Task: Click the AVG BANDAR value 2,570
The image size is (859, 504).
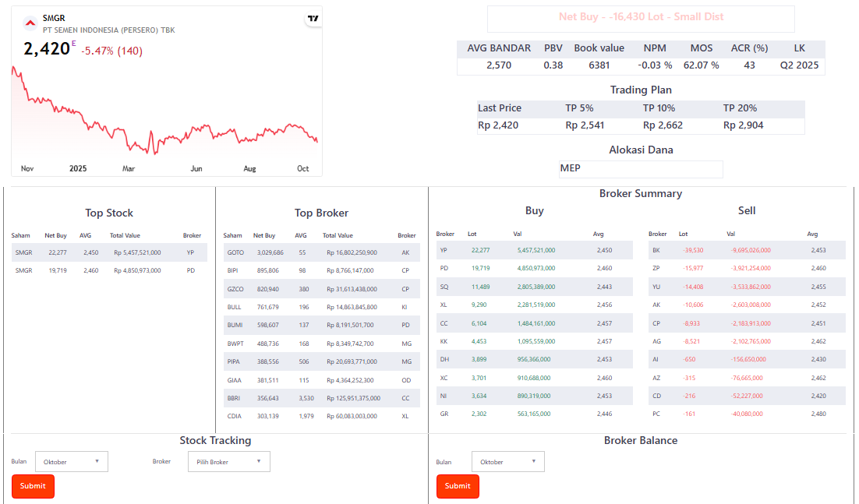Action: (499, 65)
